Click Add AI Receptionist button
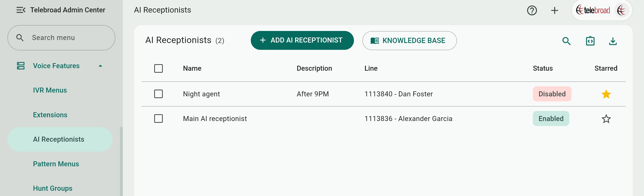This screenshot has width=644, height=196. (302, 40)
